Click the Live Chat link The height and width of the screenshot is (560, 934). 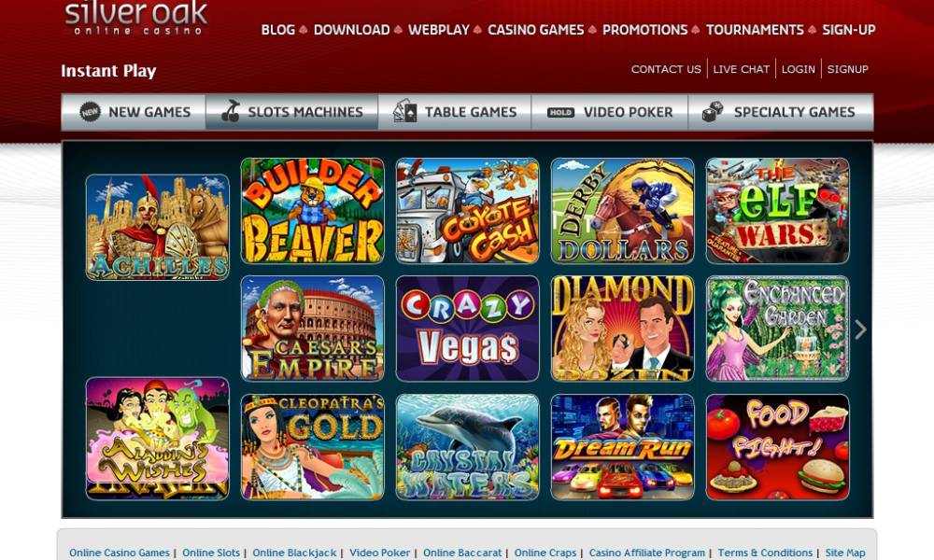coord(741,69)
